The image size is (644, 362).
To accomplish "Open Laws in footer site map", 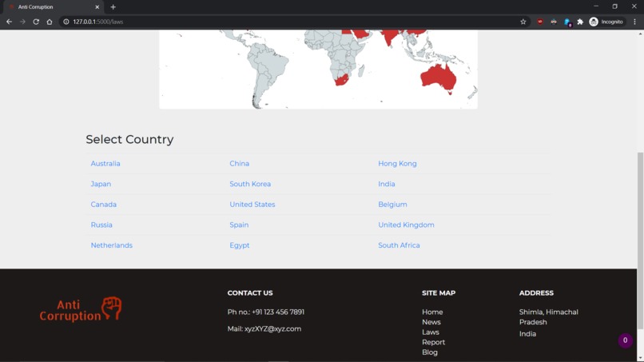I will pyautogui.click(x=431, y=332).
